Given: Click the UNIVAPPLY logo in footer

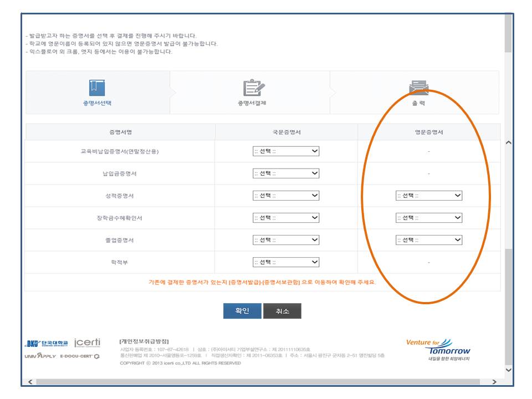Looking at the screenshot, I should (40, 356).
